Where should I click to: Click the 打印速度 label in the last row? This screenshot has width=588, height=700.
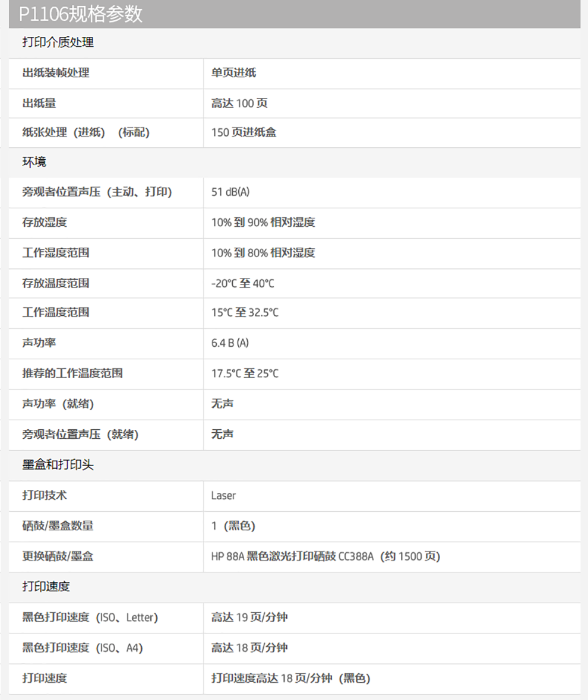(45, 678)
